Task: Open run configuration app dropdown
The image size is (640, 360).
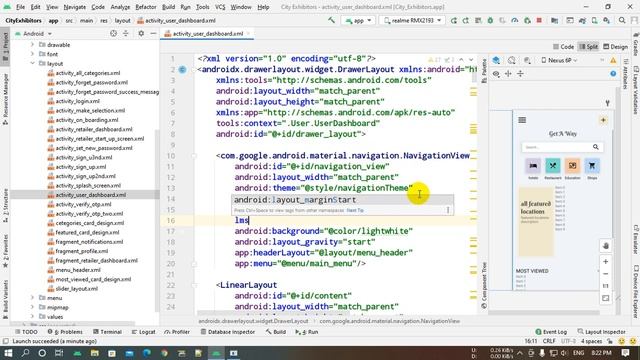Action: [x=358, y=20]
